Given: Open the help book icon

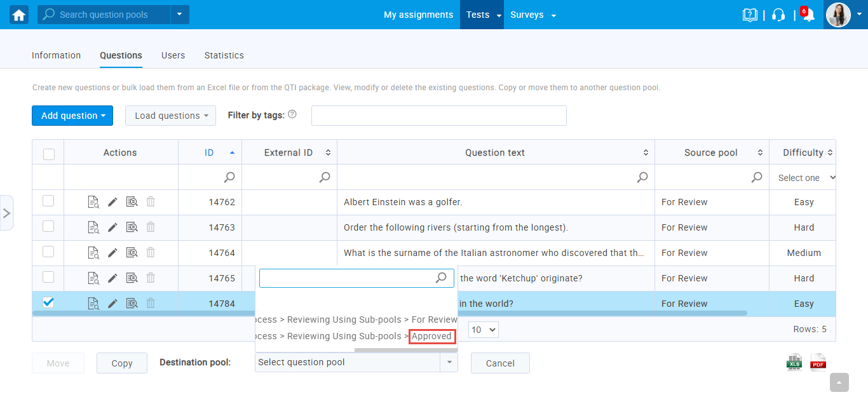Looking at the screenshot, I should [x=750, y=15].
